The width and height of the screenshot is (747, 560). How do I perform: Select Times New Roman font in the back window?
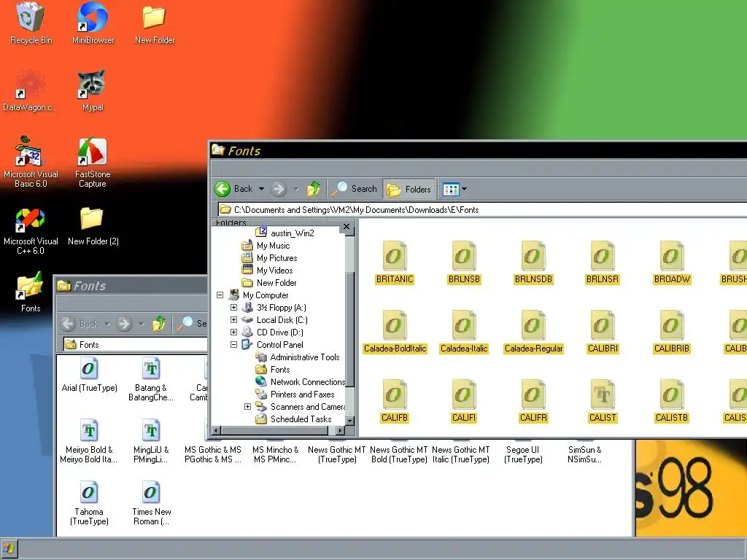[x=151, y=504]
